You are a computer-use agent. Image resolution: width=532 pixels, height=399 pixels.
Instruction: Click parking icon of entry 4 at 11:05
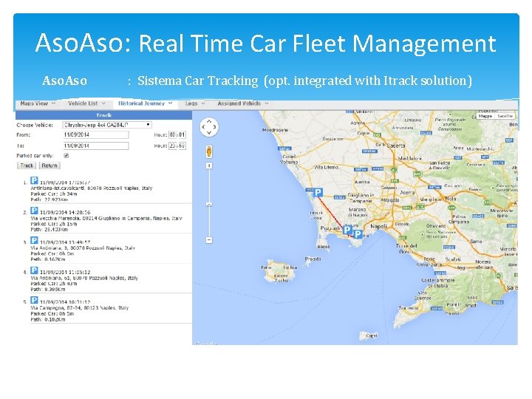[x=34, y=270]
